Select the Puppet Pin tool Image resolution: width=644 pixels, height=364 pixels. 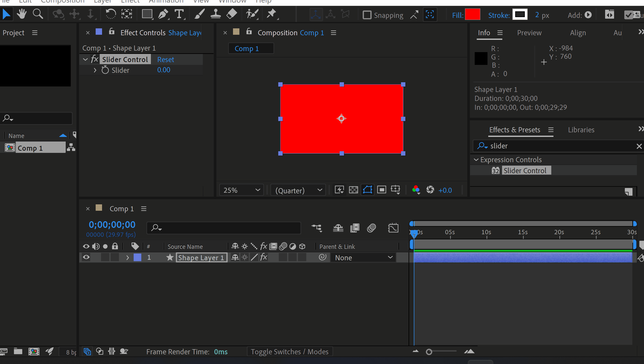coord(272,14)
